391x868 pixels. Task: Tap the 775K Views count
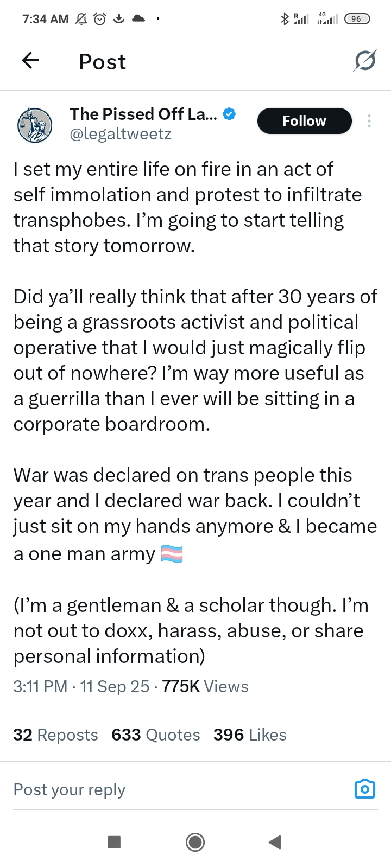205,686
